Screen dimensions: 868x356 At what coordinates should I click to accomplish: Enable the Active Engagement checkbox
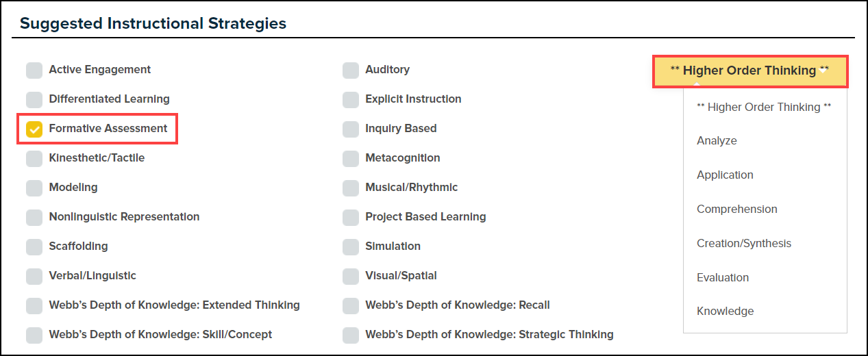[x=34, y=70]
